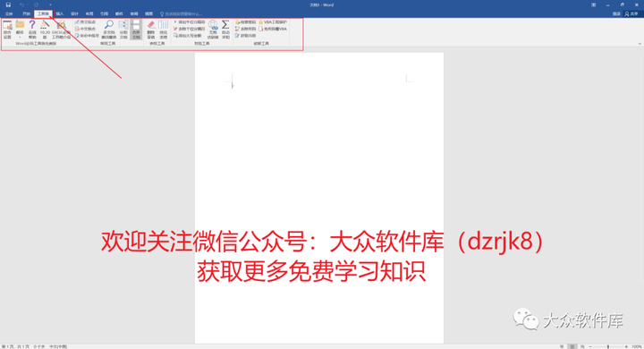
Task: Switch to the 插入 (Insert) tab
Action: pos(60,14)
